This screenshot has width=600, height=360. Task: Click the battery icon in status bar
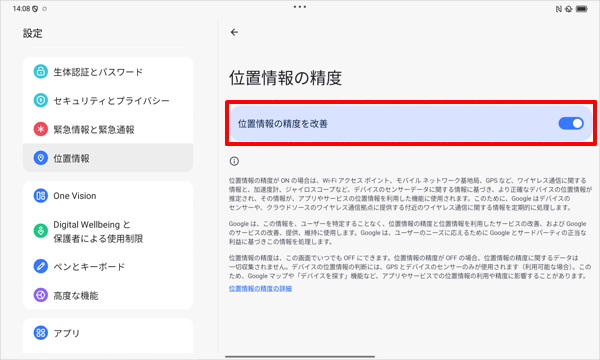click(x=582, y=9)
